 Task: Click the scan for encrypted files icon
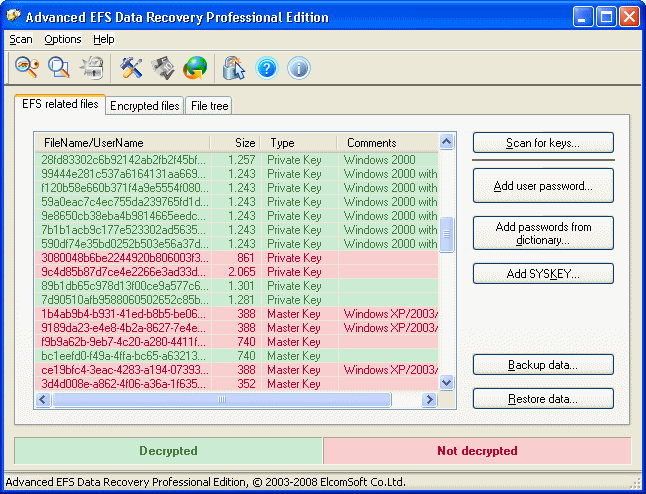click(59, 67)
